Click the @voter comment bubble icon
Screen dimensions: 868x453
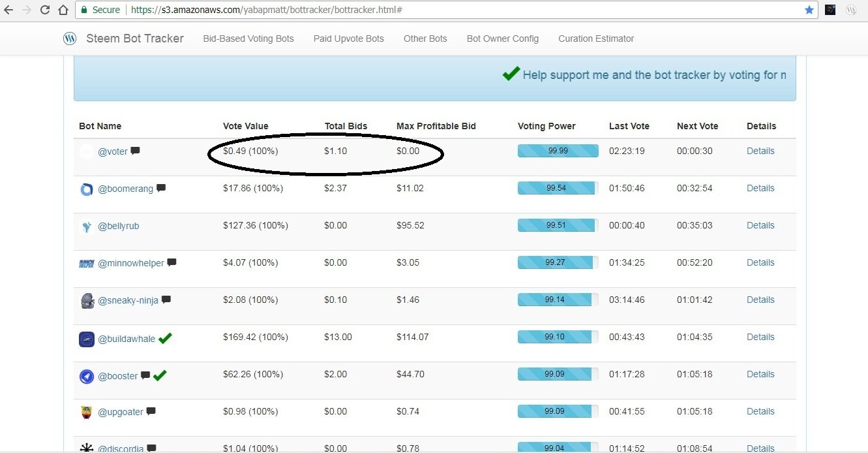click(x=135, y=150)
